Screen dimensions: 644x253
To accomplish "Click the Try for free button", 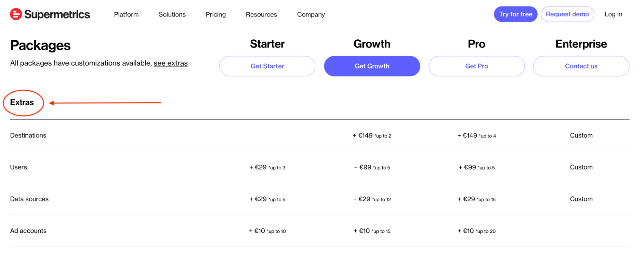I will pyautogui.click(x=515, y=14).
